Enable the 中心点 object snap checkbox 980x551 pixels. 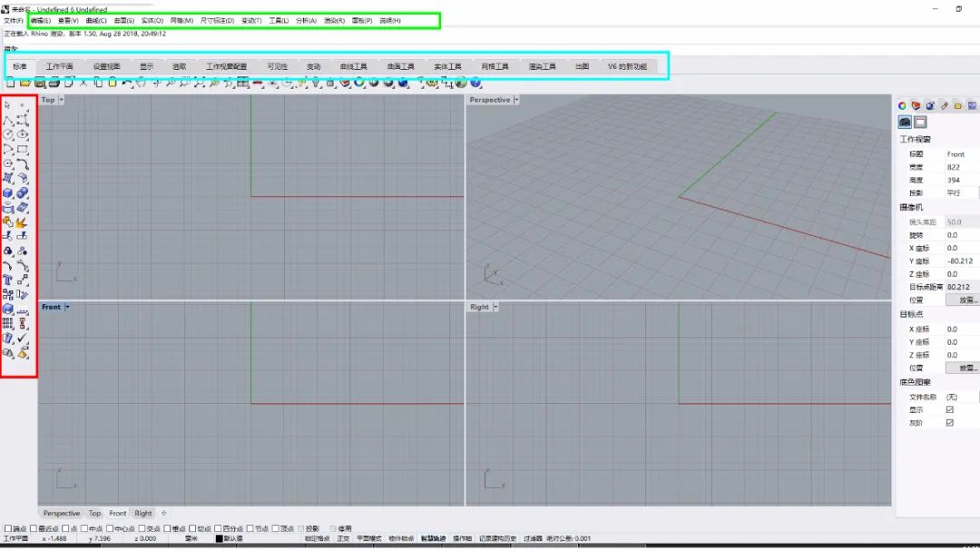(x=110, y=528)
